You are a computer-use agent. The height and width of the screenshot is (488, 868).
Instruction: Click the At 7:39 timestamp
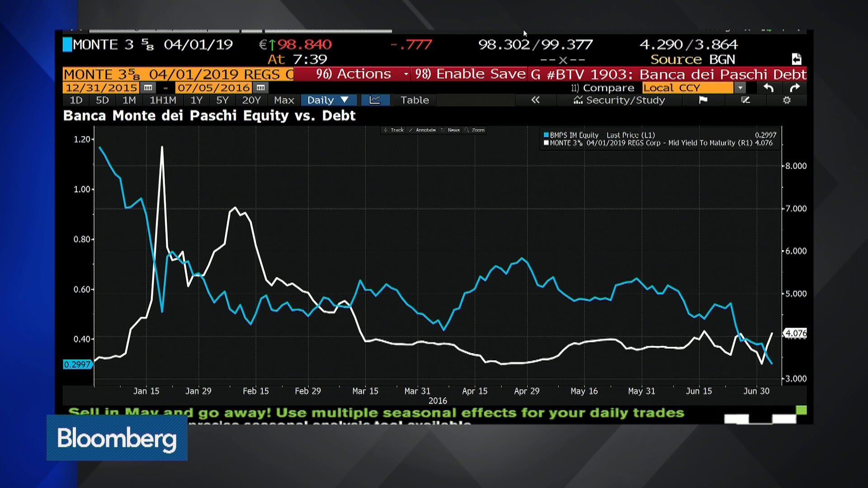tap(297, 59)
